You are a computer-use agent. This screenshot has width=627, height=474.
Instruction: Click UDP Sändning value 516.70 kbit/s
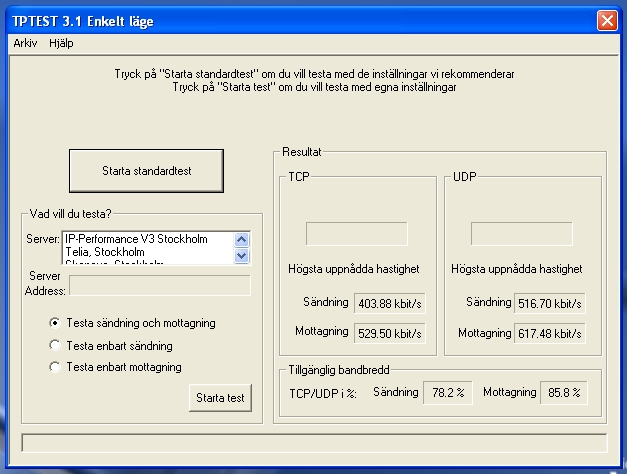[x=549, y=303]
